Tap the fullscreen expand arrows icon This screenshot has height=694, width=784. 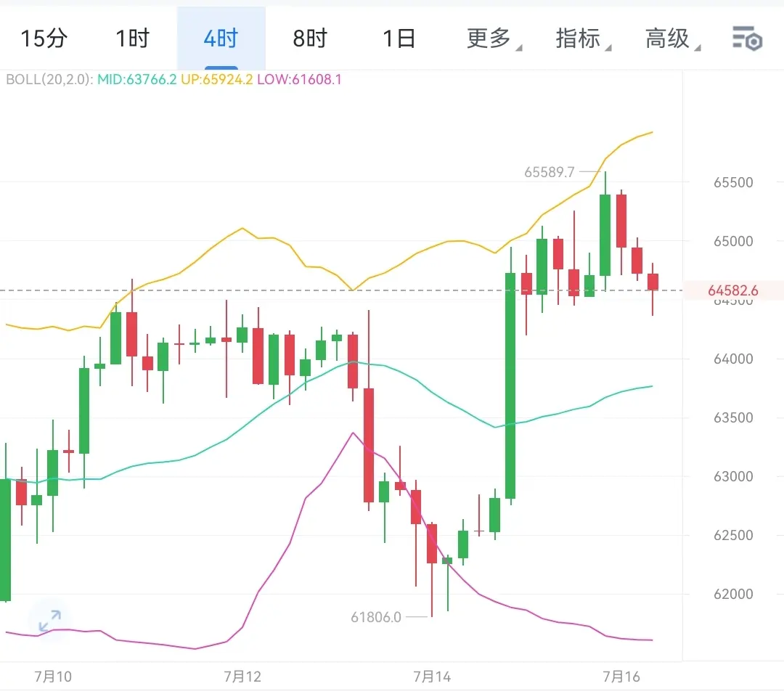click(50, 621)
